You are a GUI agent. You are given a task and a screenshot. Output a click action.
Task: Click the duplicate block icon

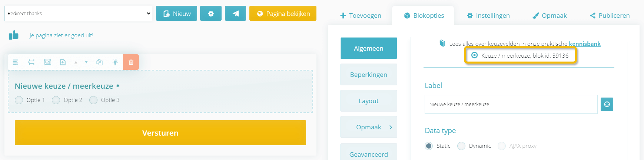pyautogui.click(x=99, y=62)
